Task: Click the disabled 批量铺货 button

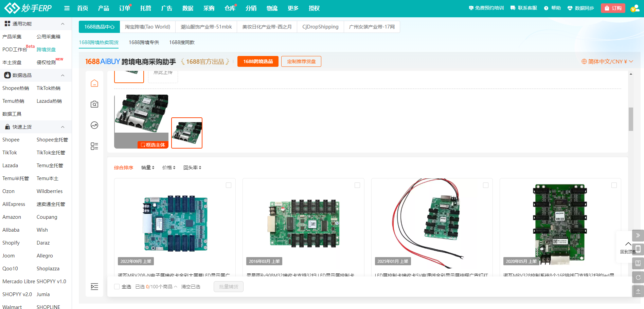Action: 229,287
